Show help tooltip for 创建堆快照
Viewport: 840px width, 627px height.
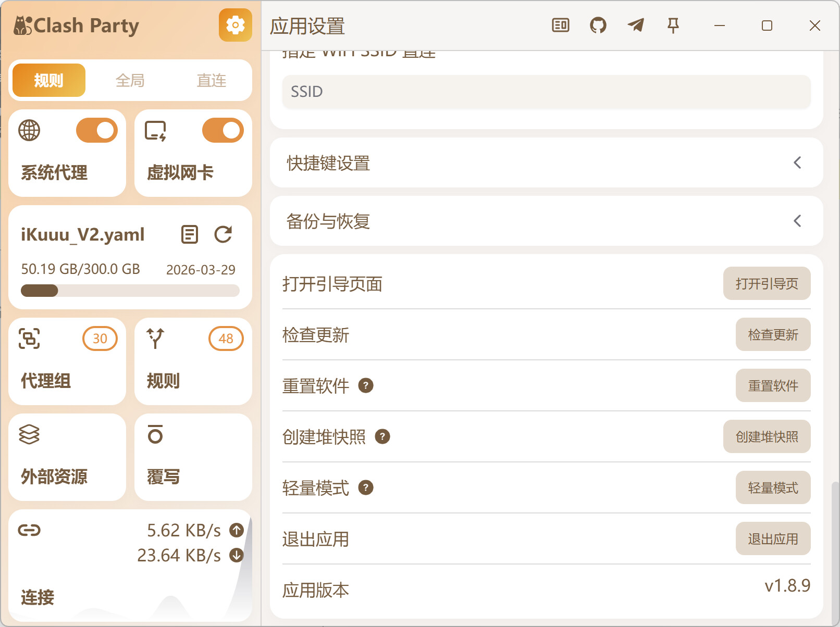[x=382, y=436]
